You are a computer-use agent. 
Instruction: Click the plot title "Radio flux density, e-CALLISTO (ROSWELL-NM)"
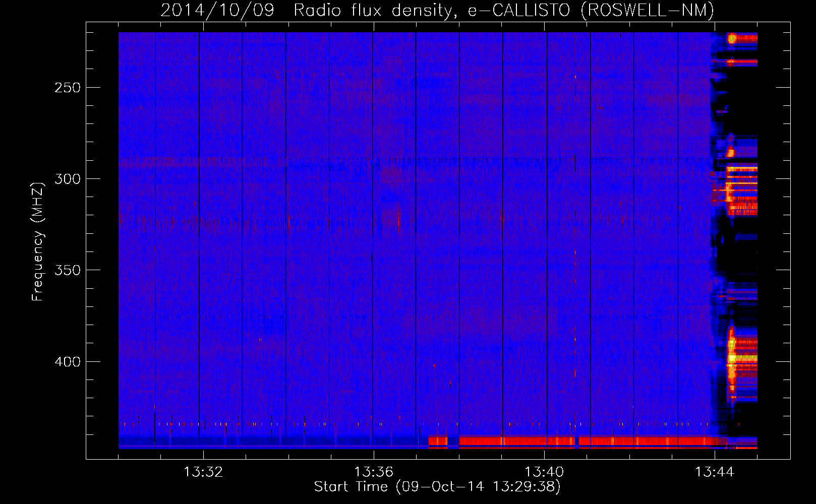click(504, 10)
